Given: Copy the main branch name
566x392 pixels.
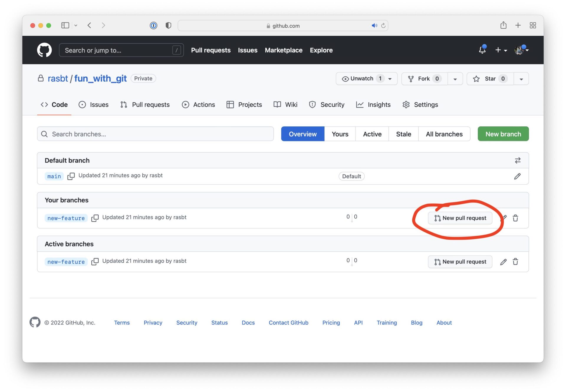Looking at the screenshot, I should [71, 176].
